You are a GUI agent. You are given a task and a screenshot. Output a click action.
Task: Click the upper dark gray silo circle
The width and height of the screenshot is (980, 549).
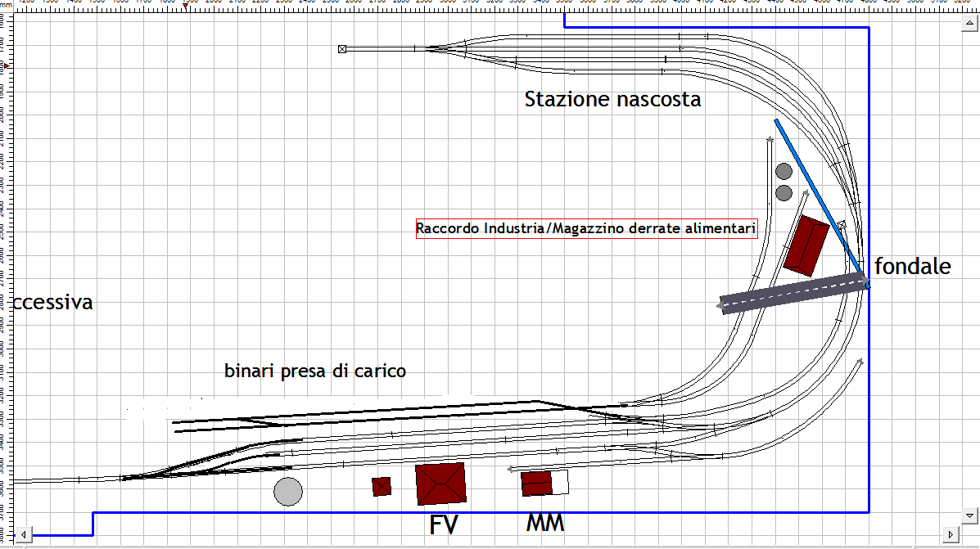(x=784, y=171)
